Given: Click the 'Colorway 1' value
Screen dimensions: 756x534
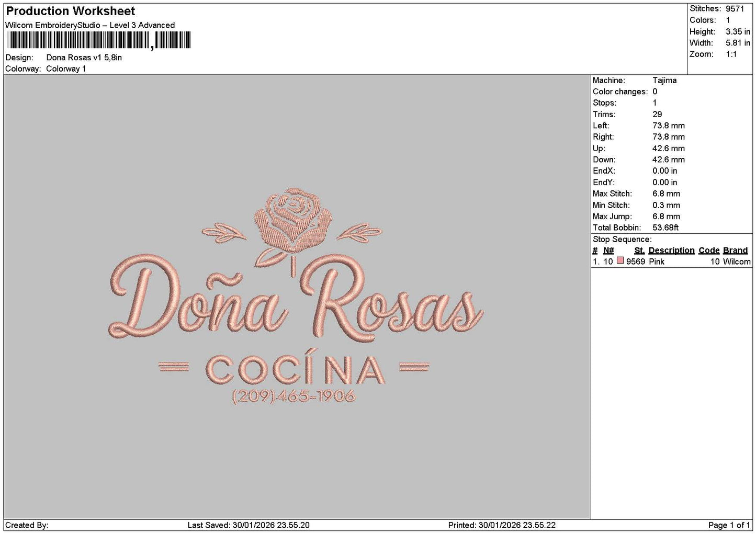Looking at the screenshot, I should point(66,69).
